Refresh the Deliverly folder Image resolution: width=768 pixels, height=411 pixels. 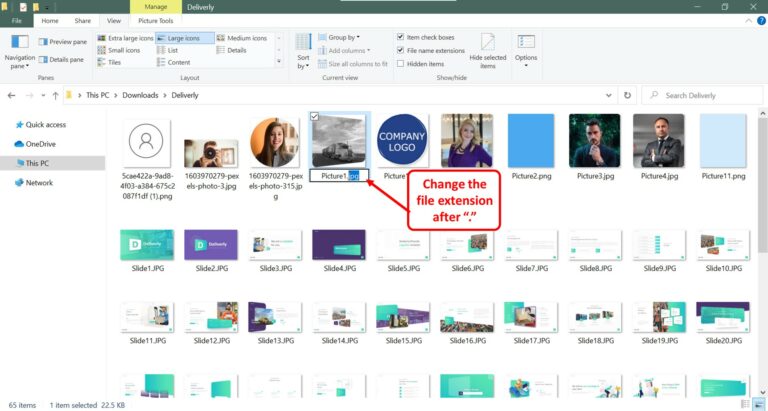pyautogui.click(x=627, y=96)
